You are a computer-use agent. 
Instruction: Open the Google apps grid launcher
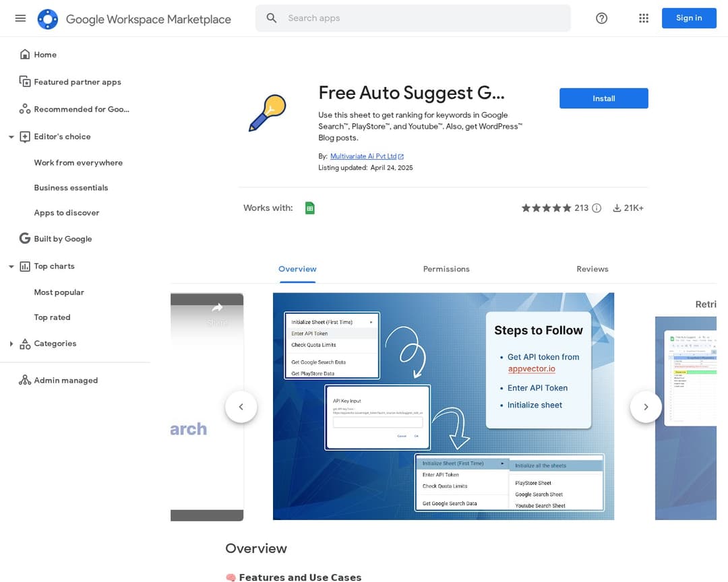point(644,18)
